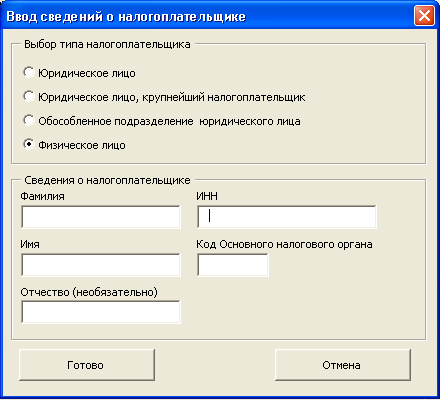This screenshot has height=400, width=440.
Task: Click the "Сведения о налогоплательщике" group heading
Action: click(x=107, y=180)
